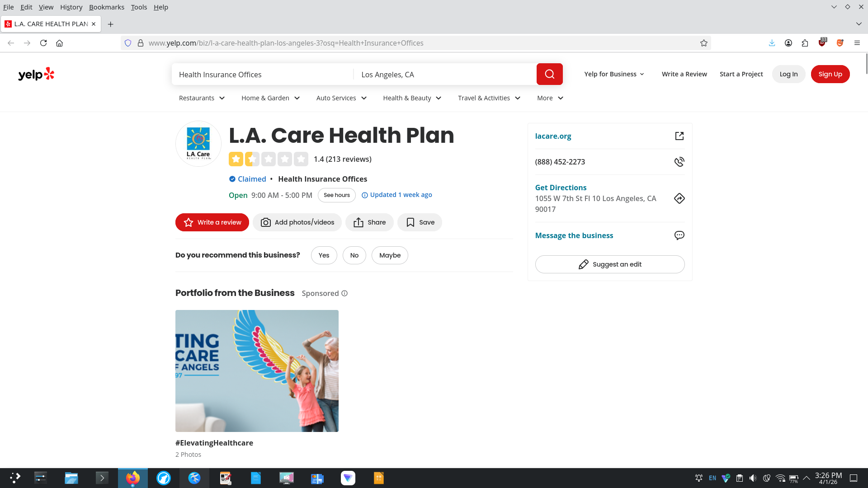Expand the Restaurants category dropdown

202,98
